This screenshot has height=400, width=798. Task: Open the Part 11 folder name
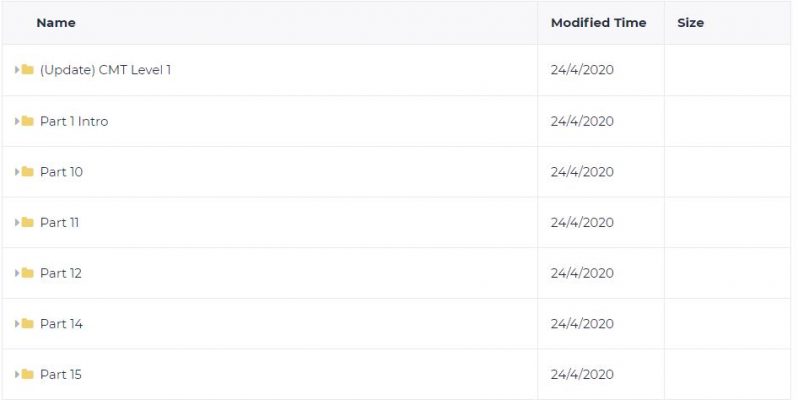coord(60,222)
